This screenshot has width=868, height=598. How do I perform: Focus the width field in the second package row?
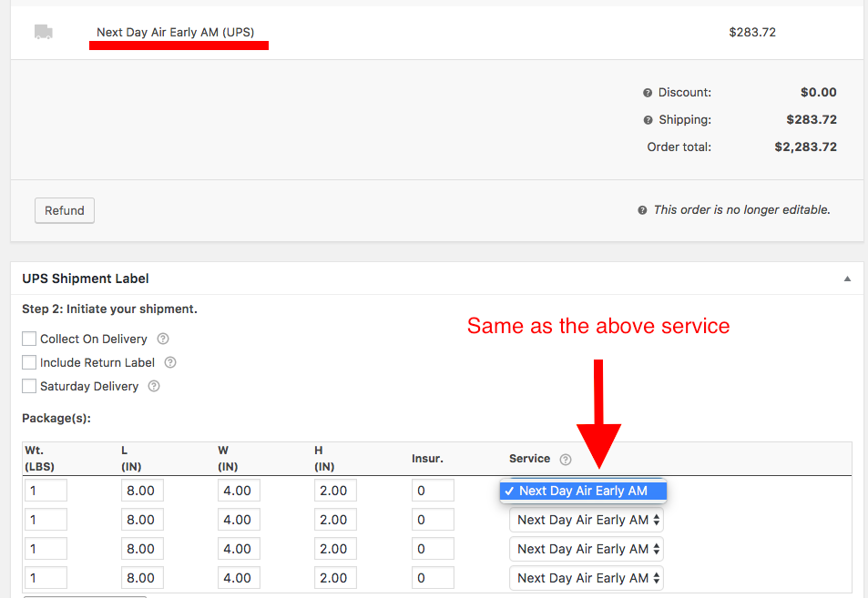pyautogui.click(x=239, y=520)
